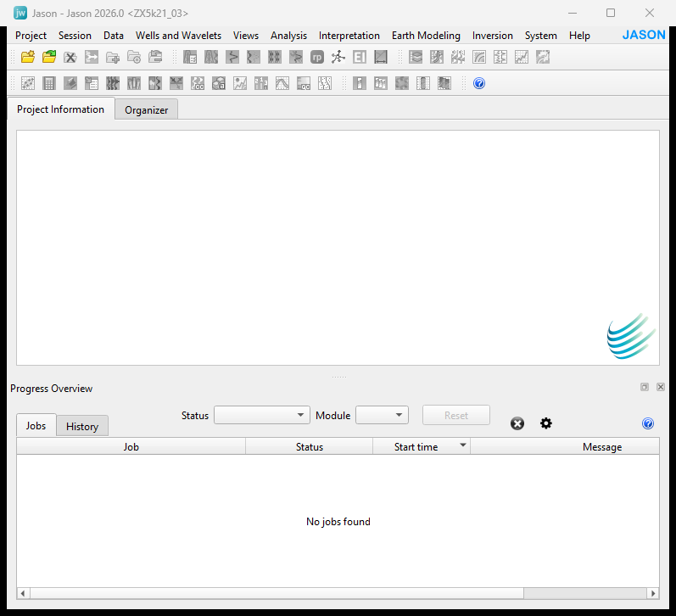Click the Progress Overview help icon
676x616 pixels.
(647, 423)
